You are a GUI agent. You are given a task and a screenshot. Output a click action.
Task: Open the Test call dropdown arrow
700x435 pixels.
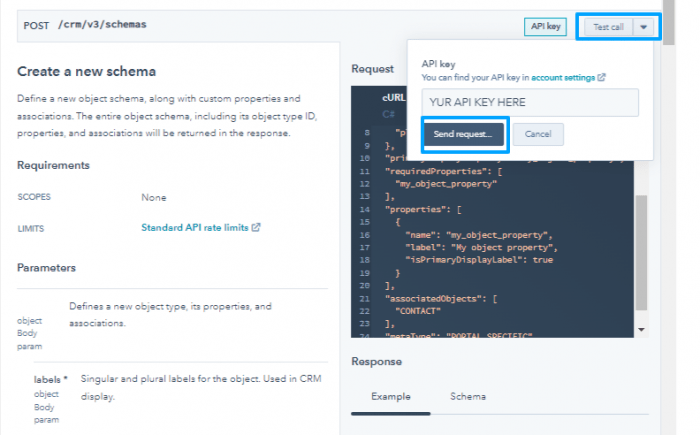click(x=643, y=27)
